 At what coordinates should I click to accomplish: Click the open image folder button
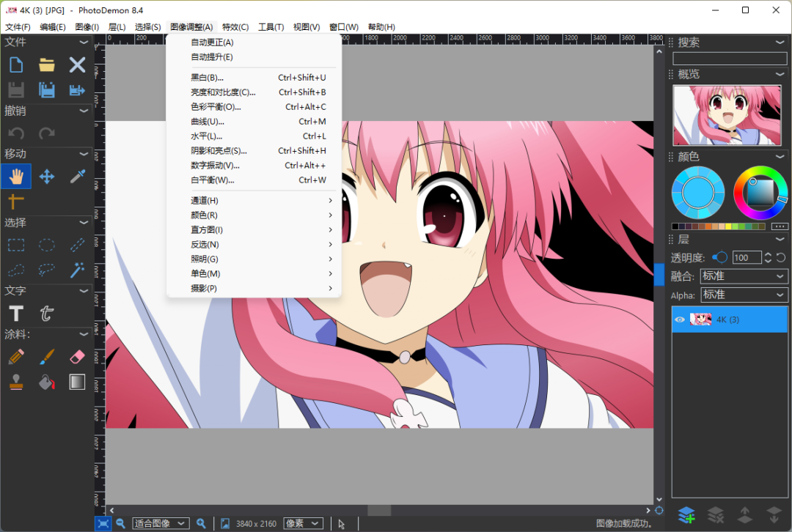[x=46, y=64]
